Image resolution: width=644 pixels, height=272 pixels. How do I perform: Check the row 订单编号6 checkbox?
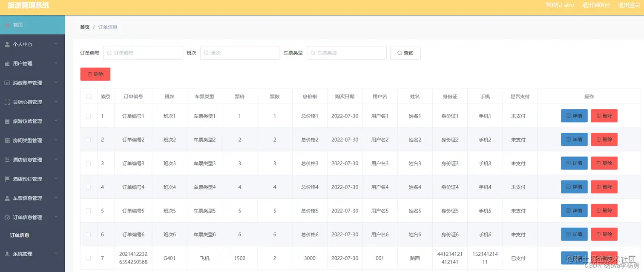click(89, 235)
